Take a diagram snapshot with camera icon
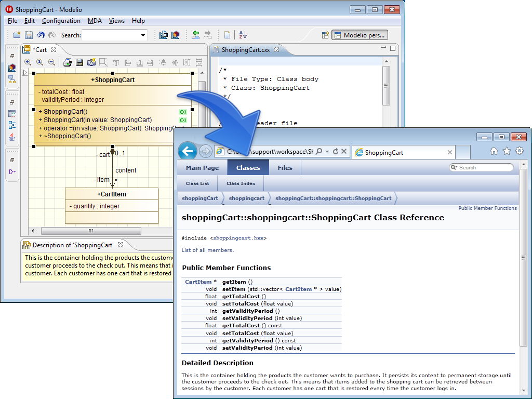This screenshot has height=399, width=532. click(x=91, y=62)
